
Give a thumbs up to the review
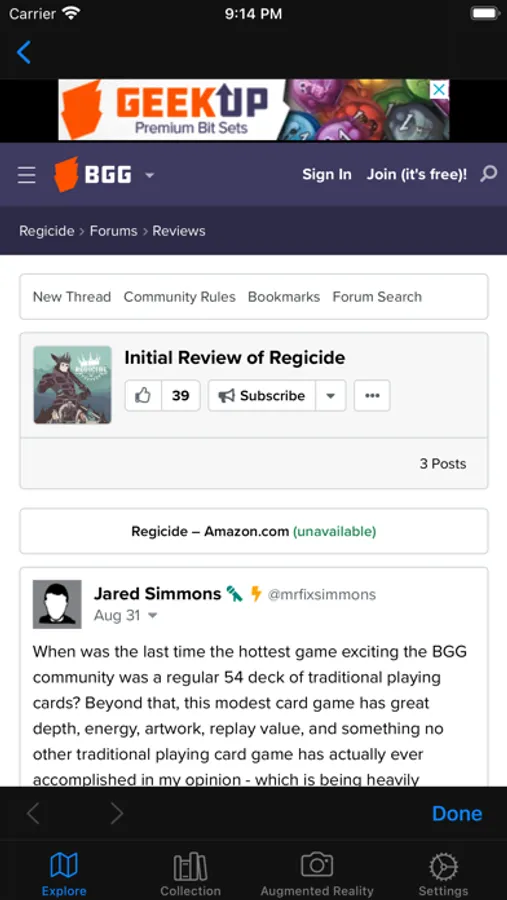click(143, 395)
